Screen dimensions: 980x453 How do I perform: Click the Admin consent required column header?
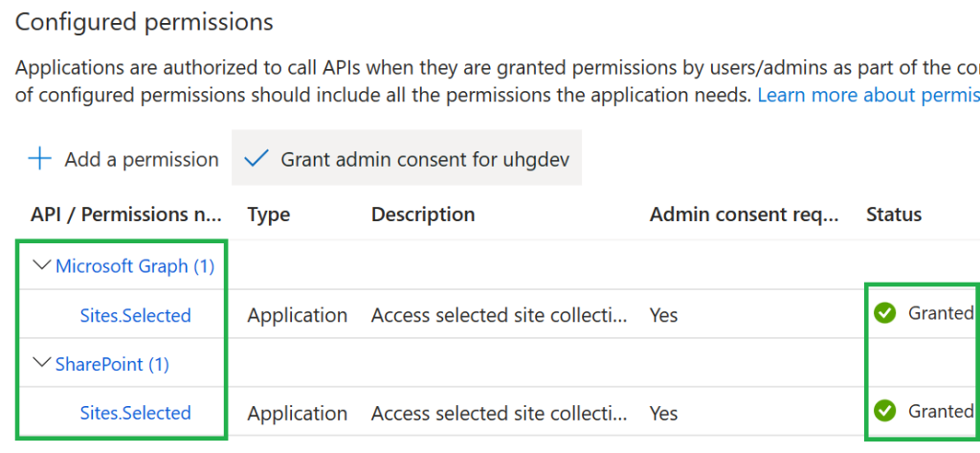pyautogui.click(x=744, y=215)
